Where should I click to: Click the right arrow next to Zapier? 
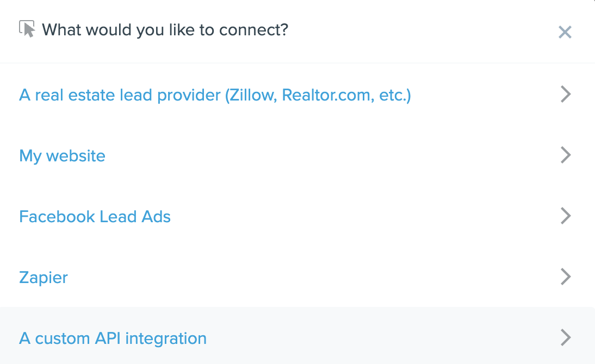566,277
